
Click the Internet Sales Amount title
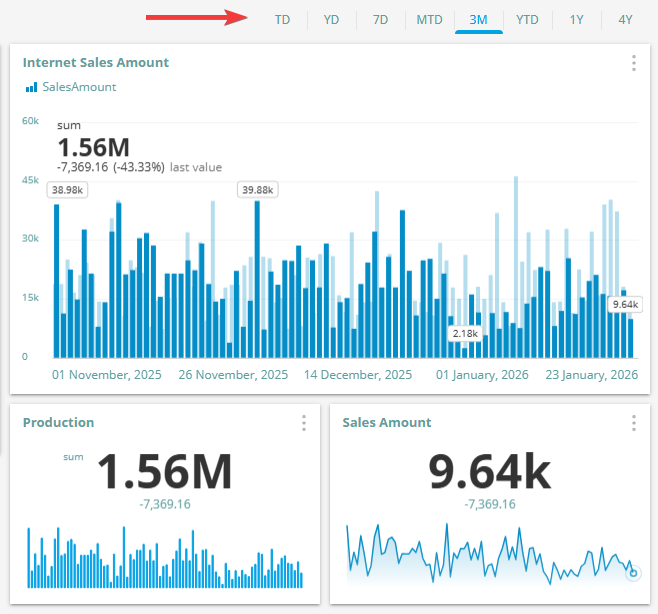tap(96, 62)
